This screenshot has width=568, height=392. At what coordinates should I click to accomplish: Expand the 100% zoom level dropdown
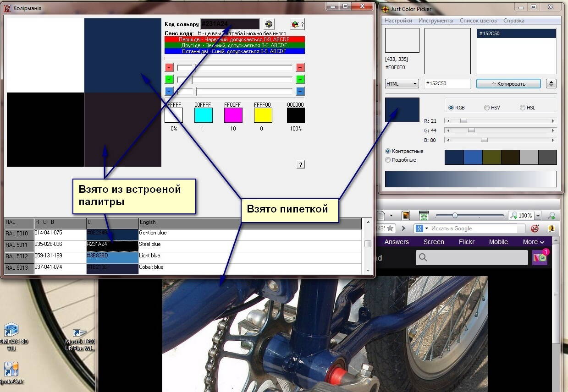coord(538,215)
